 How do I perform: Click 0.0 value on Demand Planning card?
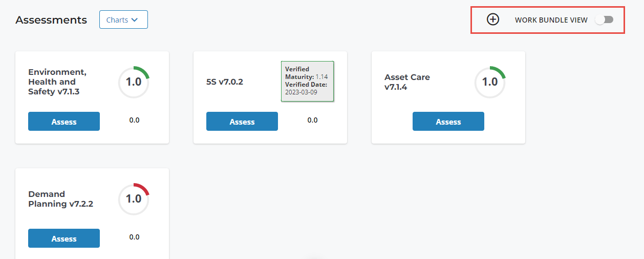134,237
